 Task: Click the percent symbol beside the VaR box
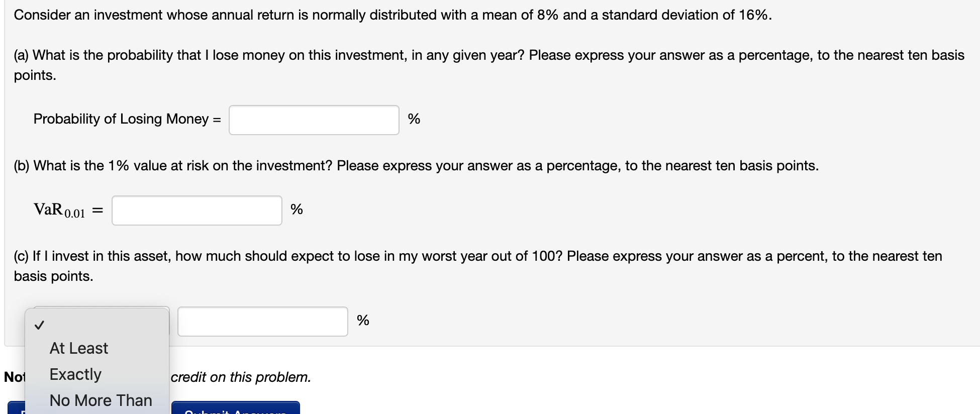coord(296,210)
